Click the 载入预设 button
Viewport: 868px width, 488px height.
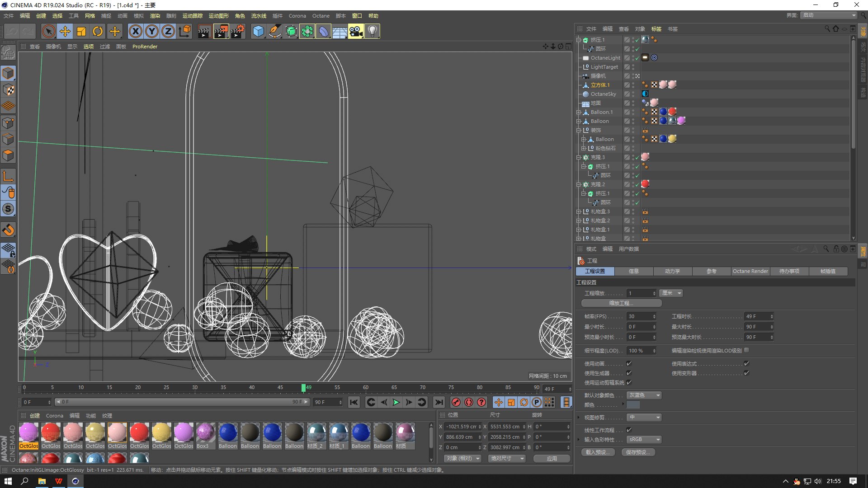(598, 452)
